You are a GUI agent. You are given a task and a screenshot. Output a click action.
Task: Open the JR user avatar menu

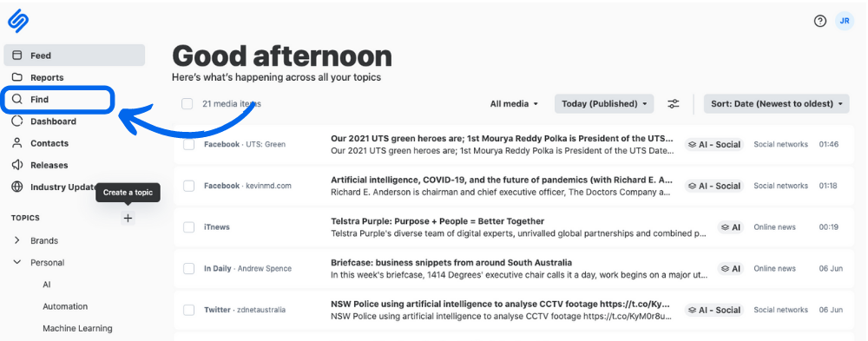click(845, 21)
